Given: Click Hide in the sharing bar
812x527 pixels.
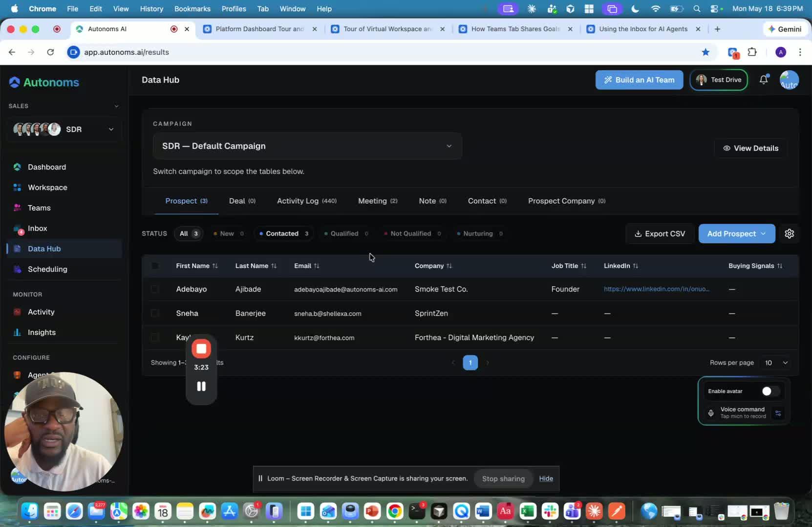Looking at the screenshot, I should pyautogui.click(x=546, y=479).
